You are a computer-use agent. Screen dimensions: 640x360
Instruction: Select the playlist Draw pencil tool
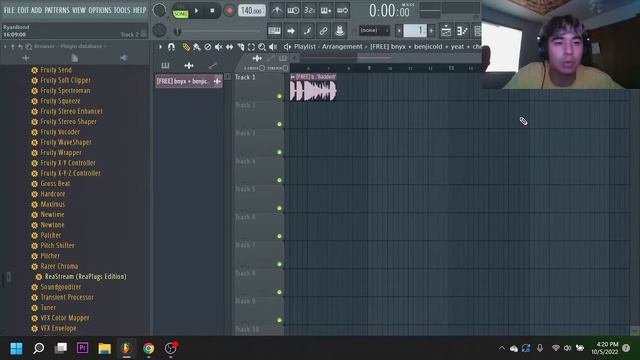(x=186, y=47)
